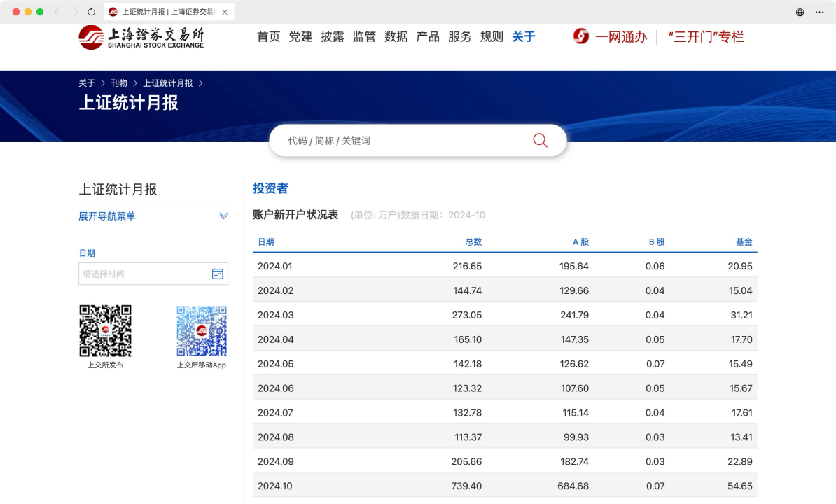
Task: Open the 一网通办 link
Action: pos(620,37)
